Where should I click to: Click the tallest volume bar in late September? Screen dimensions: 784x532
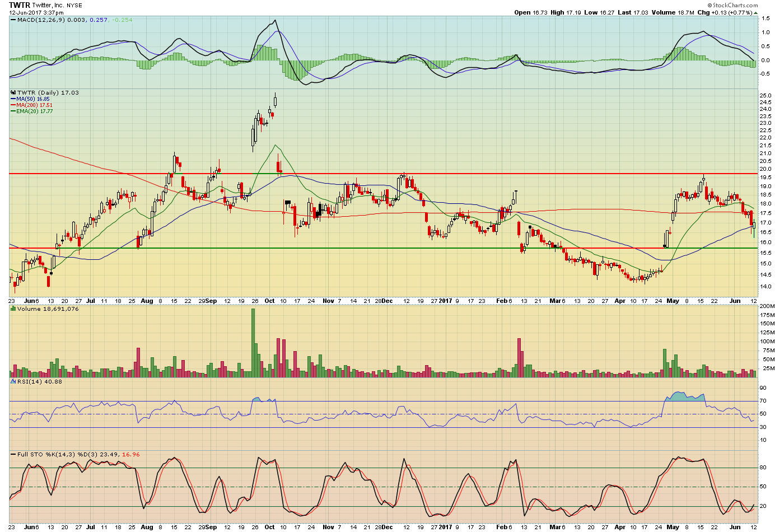pyautogui.click(x=253, y=342)
